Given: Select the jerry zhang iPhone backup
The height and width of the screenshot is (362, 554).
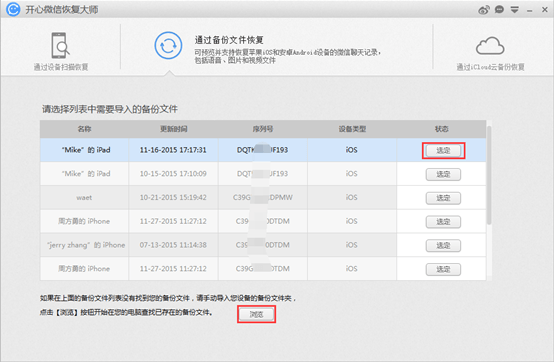Looking at the screenshot, I should point(443,245).
